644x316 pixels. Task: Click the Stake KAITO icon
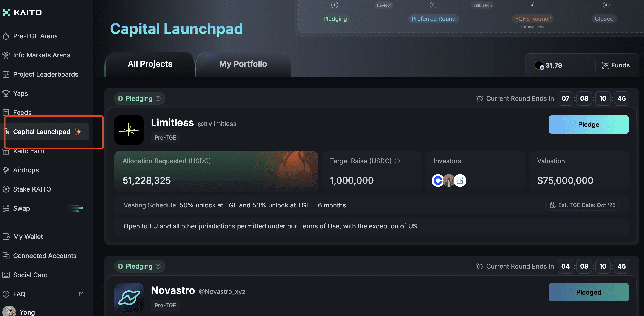pyautogui.click(x=6, y=189)
